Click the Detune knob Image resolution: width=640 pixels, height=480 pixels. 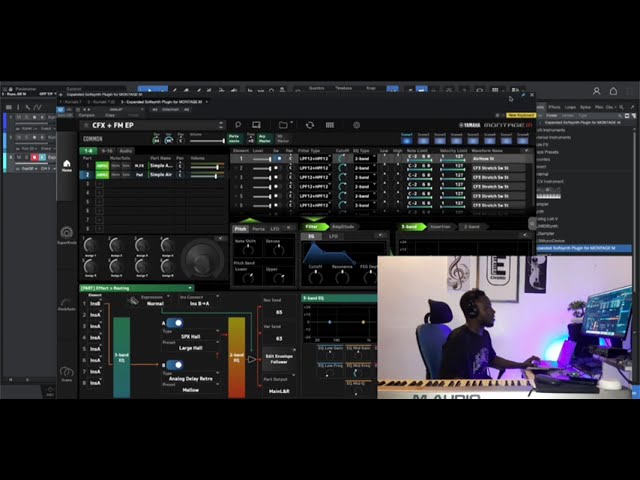pos(279,250)
